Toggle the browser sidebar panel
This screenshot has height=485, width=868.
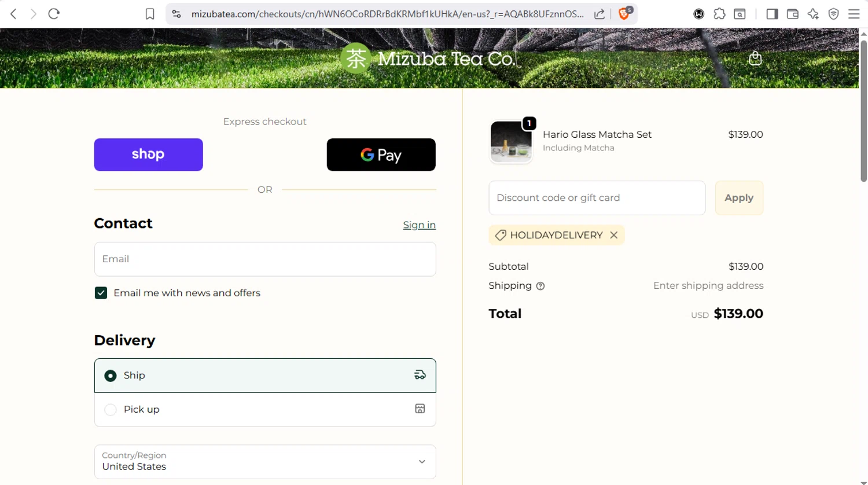(x=772, y=14)
